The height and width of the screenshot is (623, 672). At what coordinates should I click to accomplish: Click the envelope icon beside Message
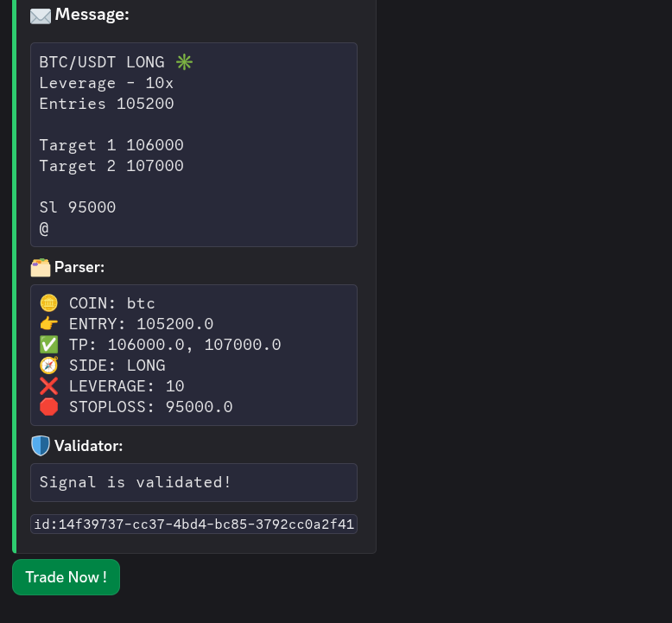(x=41, y=16)
